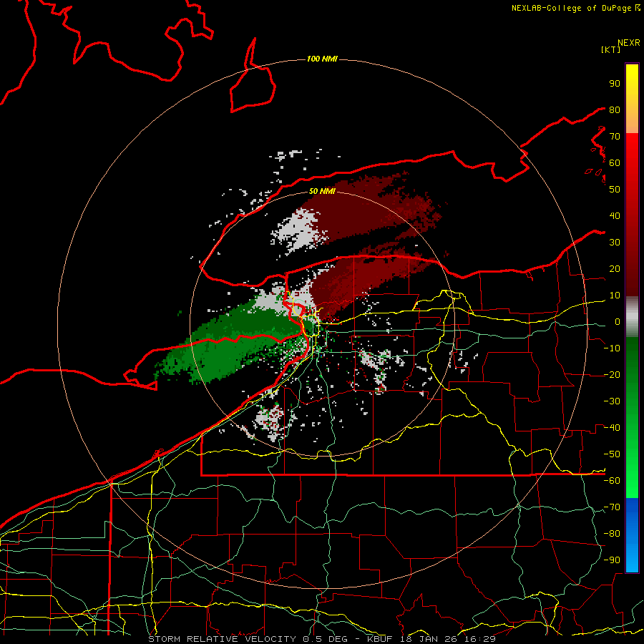Click the -90 value on the velocity scale
644x644 pixels.
(612, 560)
